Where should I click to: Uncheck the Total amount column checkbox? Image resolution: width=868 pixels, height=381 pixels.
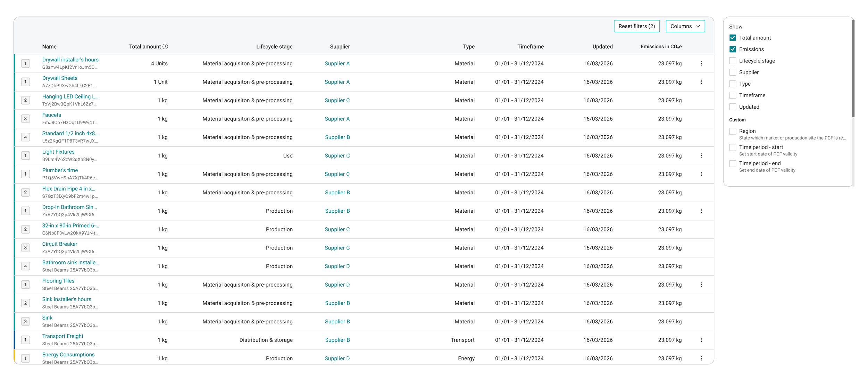coord(733,38)
